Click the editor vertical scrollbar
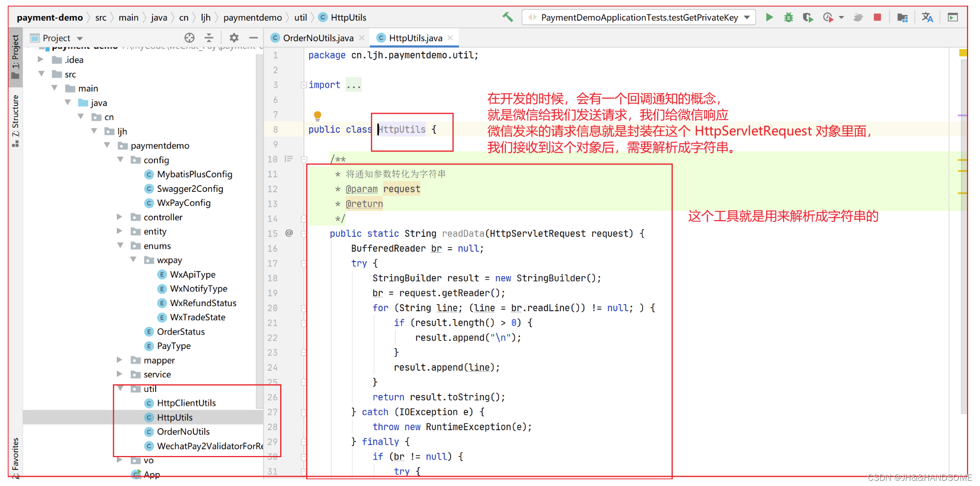This screenshot has height=486, width=980. [963, 237]
